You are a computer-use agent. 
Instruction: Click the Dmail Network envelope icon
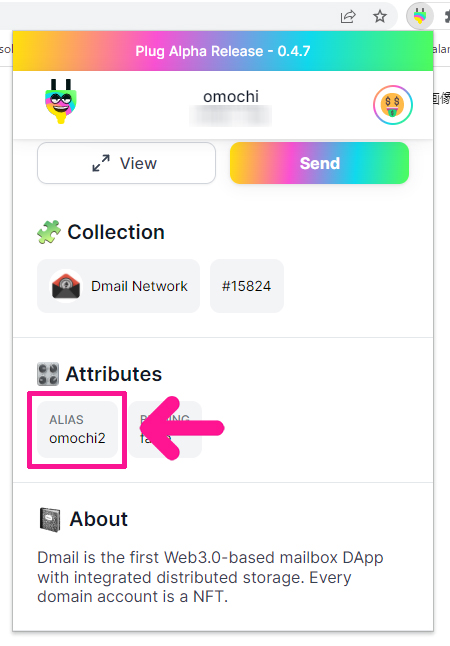66,286
